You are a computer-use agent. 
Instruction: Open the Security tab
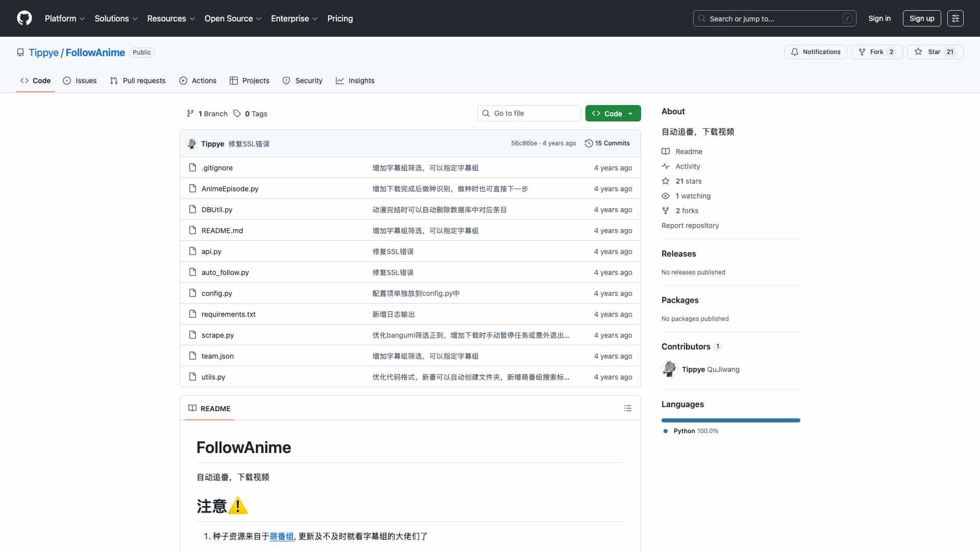coord(303,81)
